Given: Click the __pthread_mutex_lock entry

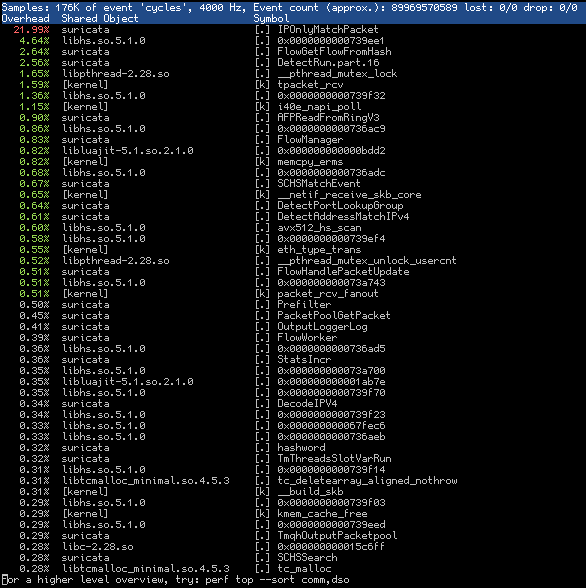Looking at the screenshot, I should click(x=337, y=74).
